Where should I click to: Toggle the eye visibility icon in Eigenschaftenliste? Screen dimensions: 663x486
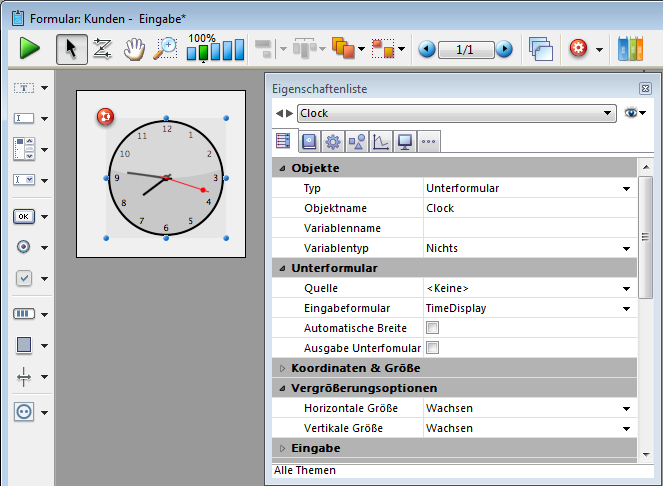pyautogui.click(x=632, y=114)
